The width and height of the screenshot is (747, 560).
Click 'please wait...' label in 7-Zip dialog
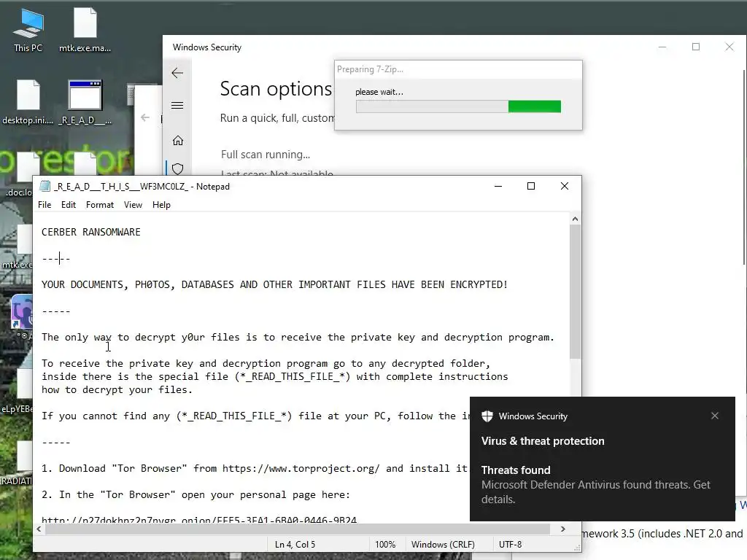click(379, 92)
